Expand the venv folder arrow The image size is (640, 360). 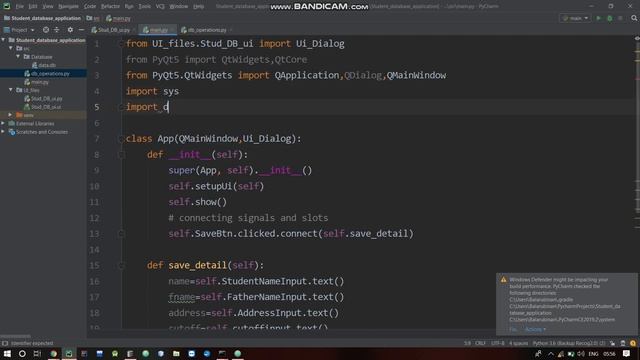[11, 115]
